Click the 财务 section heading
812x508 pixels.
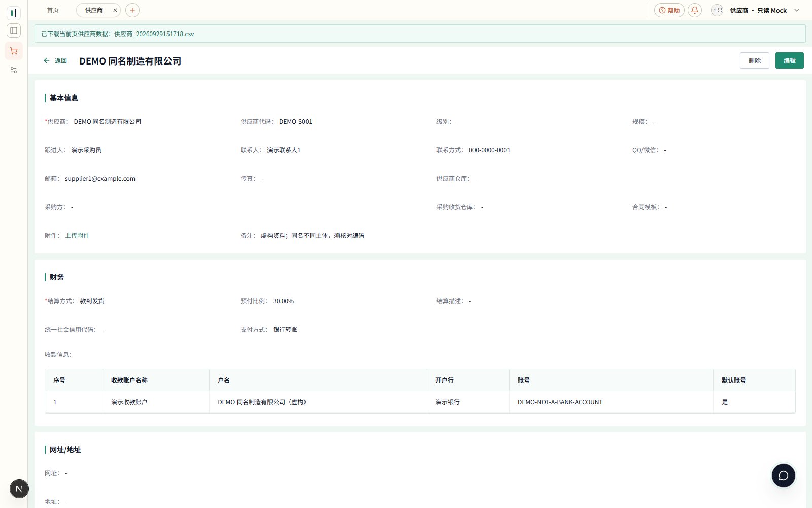[57, 277]
